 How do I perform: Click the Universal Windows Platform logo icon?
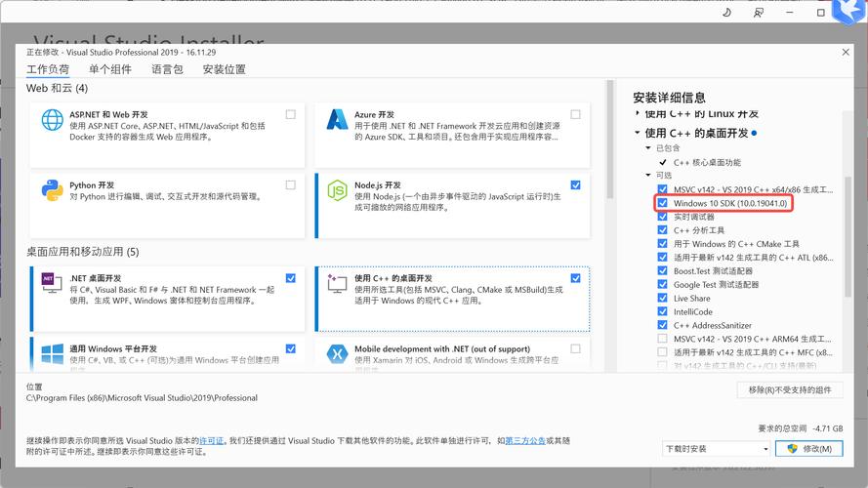click(53, 353)
